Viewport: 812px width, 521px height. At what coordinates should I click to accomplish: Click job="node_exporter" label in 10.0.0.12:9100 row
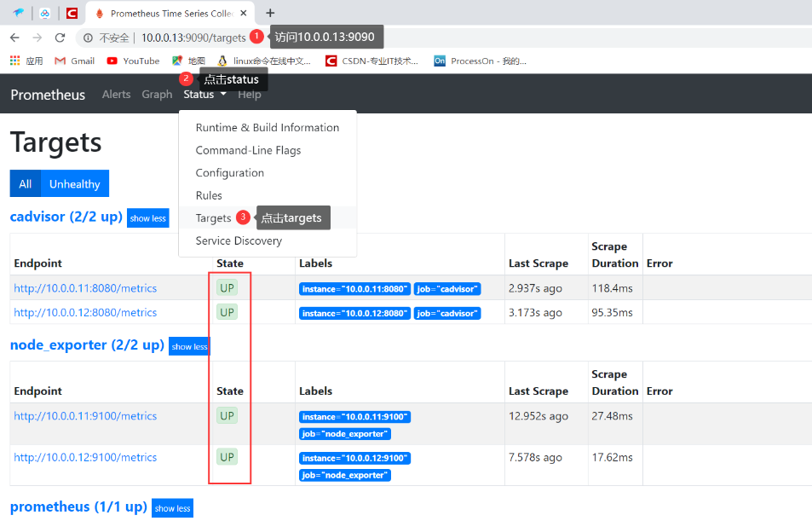point(345,475)
